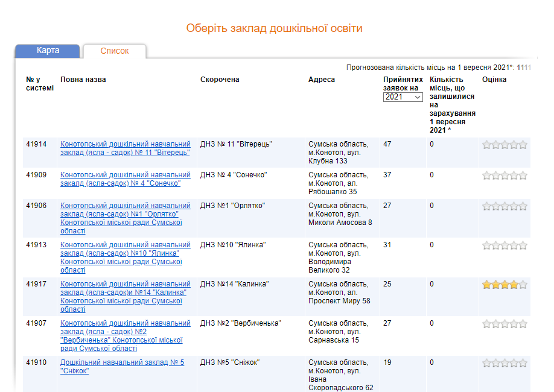Image resolution: width=554 pixels, height=392 pixels.
Task: Open link for №10 "Ялинка" kindergarten
Action: pos(125,258)
